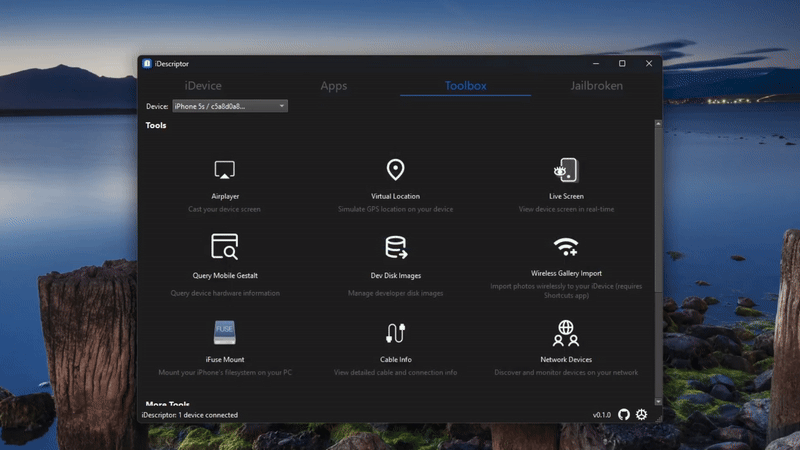Image resolution: width=800 pixels, height=450 pixels.
Task: Click 'Discover and monitor devices on your network' text
Action: click(x=566, y=372)
